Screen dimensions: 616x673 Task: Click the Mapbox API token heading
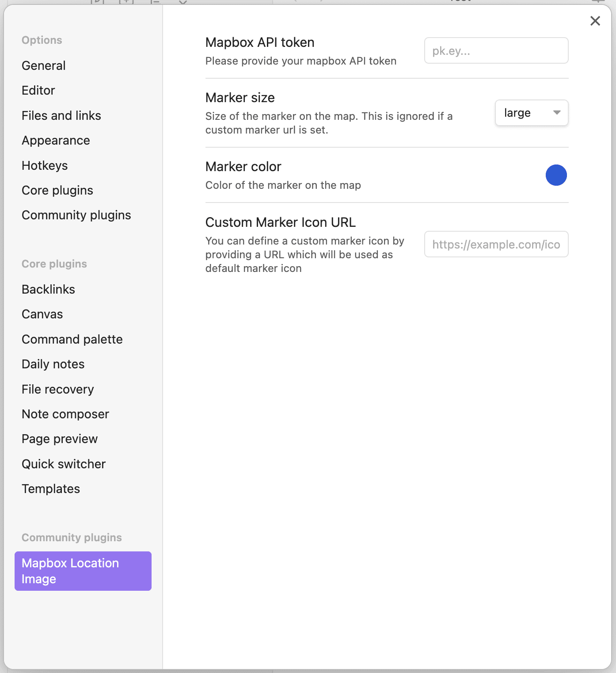coord(260,42)
